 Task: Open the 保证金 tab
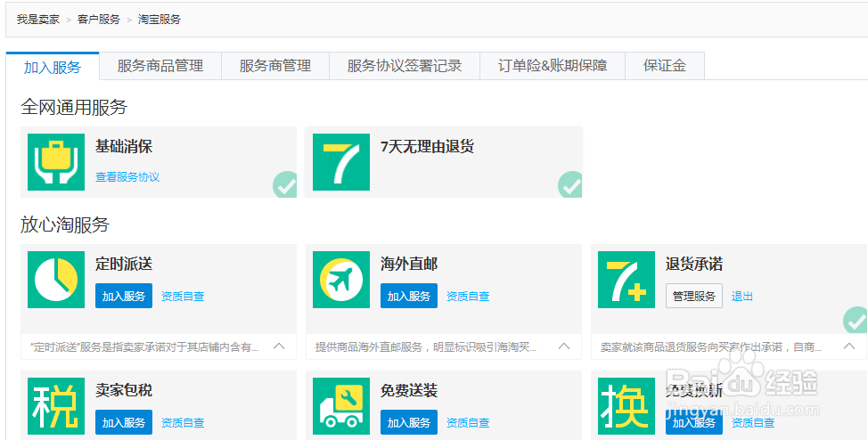pos(665,66)
